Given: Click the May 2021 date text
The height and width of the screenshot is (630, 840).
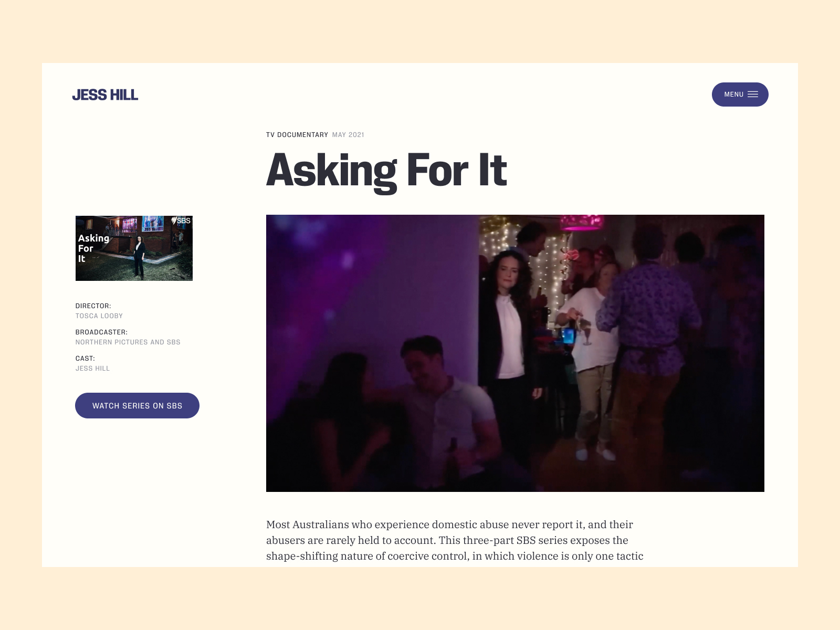Looking at the screenshot, I should click(348, 135).
